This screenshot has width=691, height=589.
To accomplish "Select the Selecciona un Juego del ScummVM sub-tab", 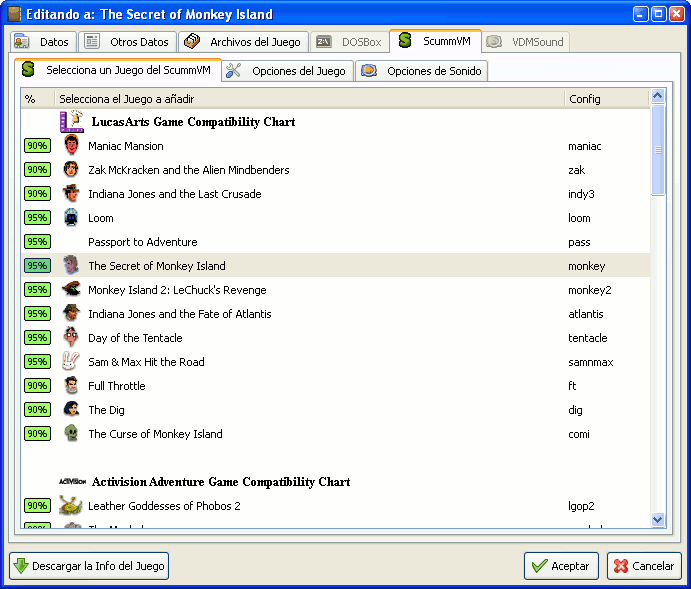I will [118, 70].
